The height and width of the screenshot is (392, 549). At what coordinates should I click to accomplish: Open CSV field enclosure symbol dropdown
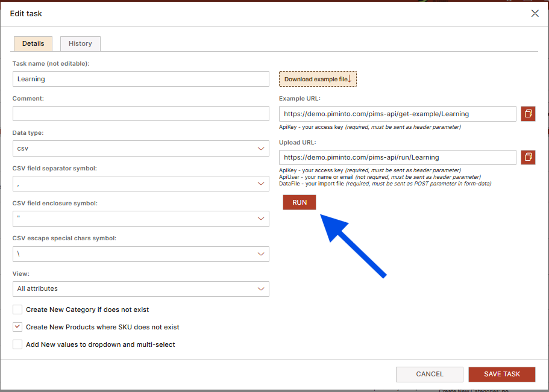tap(140, 219)
